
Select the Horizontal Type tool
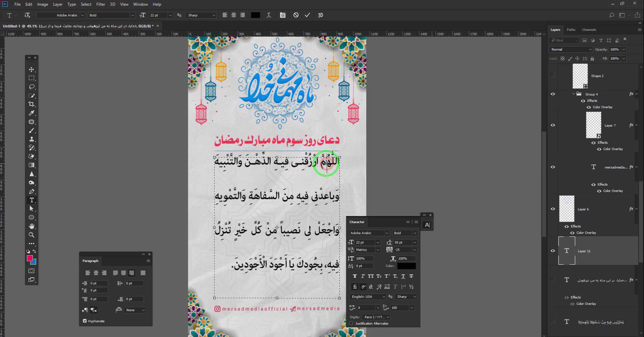point(32,200)
